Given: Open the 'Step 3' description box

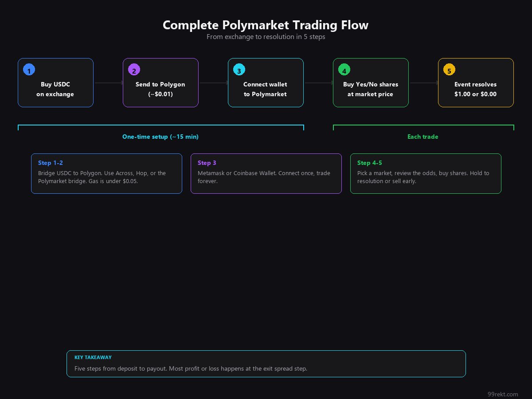Looking at the screenshot, I should pyautogui.click(x=266, y=173).
